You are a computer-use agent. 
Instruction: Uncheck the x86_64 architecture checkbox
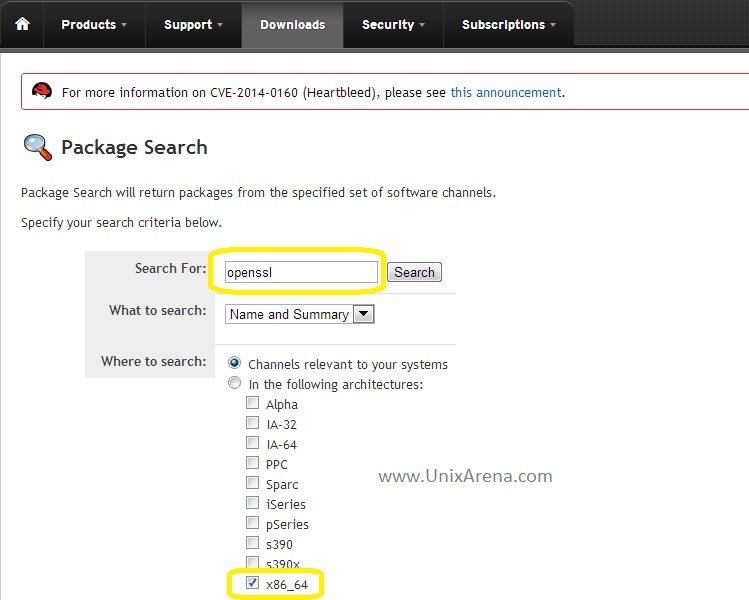point(252,583)
